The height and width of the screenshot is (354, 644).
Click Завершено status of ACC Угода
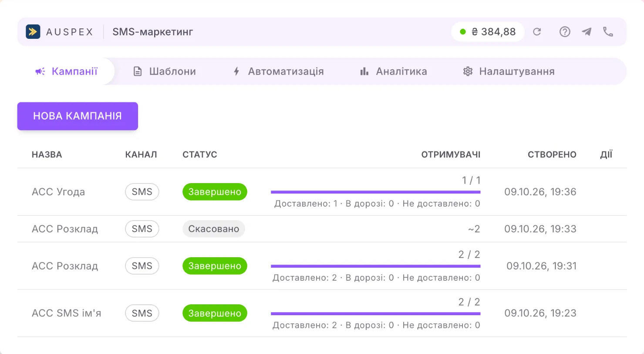click(215, 192)
